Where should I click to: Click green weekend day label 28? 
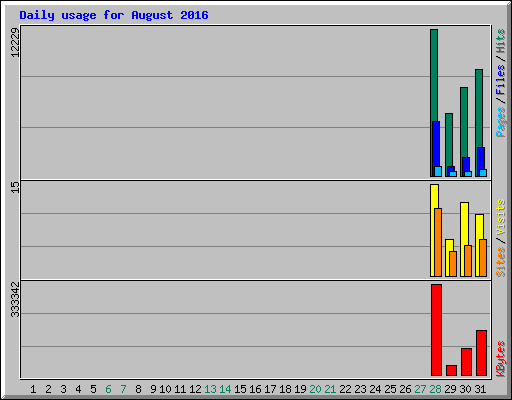pos(435,389)
